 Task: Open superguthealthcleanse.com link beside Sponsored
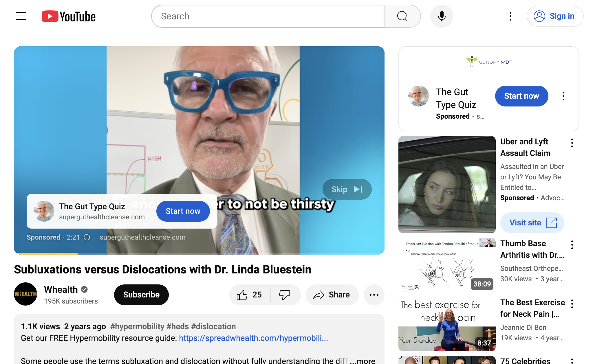143,237
